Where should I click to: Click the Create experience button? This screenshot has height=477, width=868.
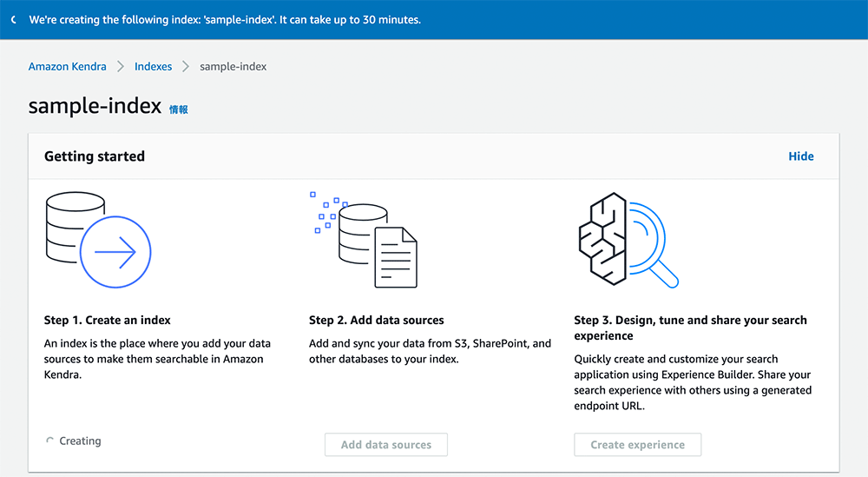638,445
